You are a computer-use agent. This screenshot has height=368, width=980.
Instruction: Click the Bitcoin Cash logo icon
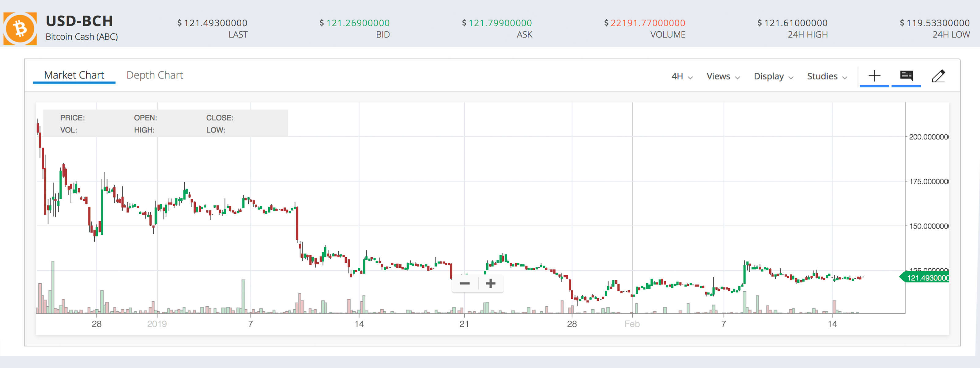20,27
